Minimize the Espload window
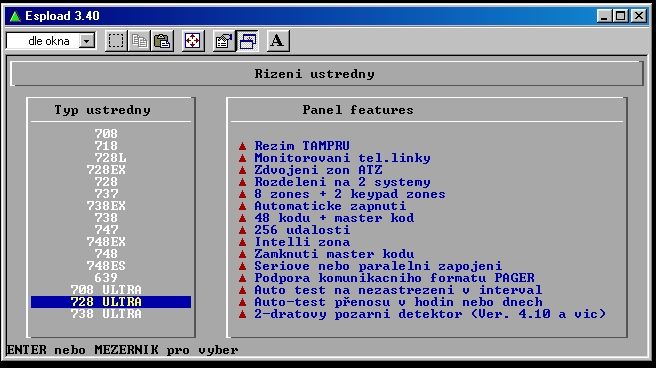Screen dimensions: 656x368 (x=604, y=16)
